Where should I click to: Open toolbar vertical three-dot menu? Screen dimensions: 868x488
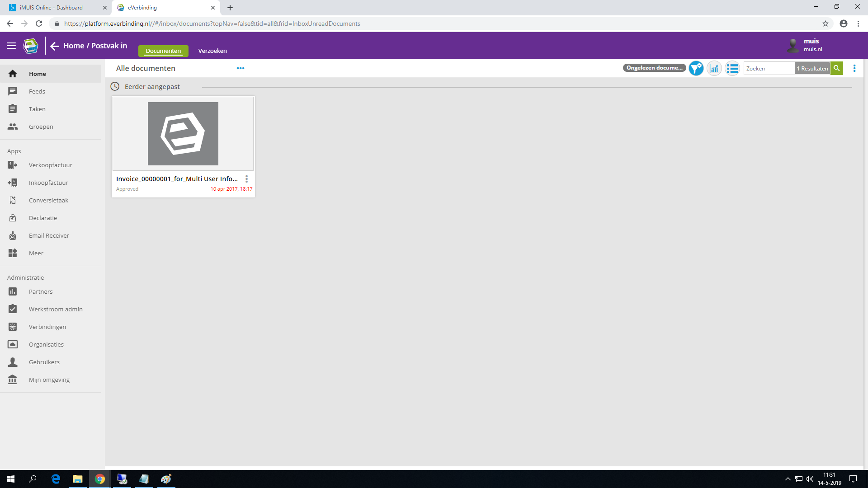[x=854, y=68]
